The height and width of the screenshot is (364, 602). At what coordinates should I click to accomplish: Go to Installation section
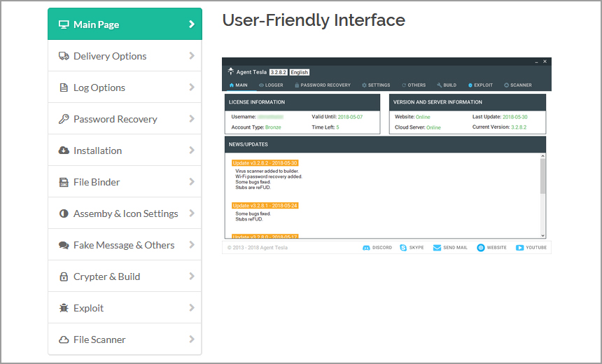coord(125,150)
